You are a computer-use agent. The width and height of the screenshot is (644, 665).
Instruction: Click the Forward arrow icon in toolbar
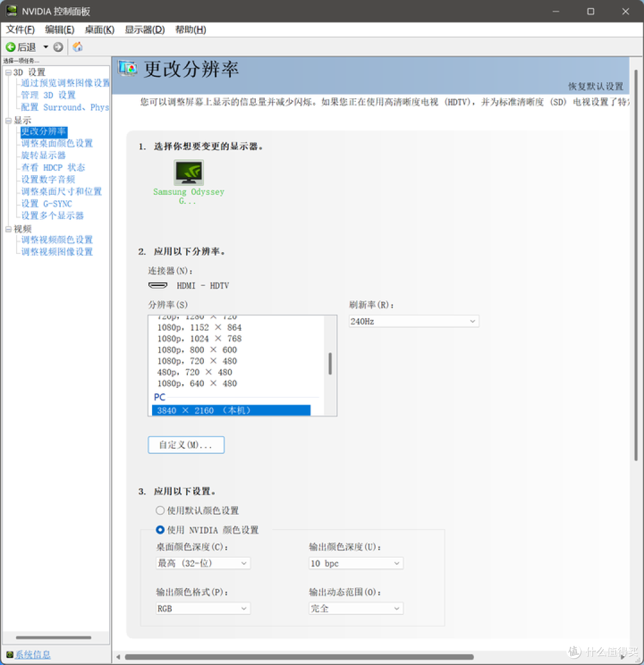(58, 47)
